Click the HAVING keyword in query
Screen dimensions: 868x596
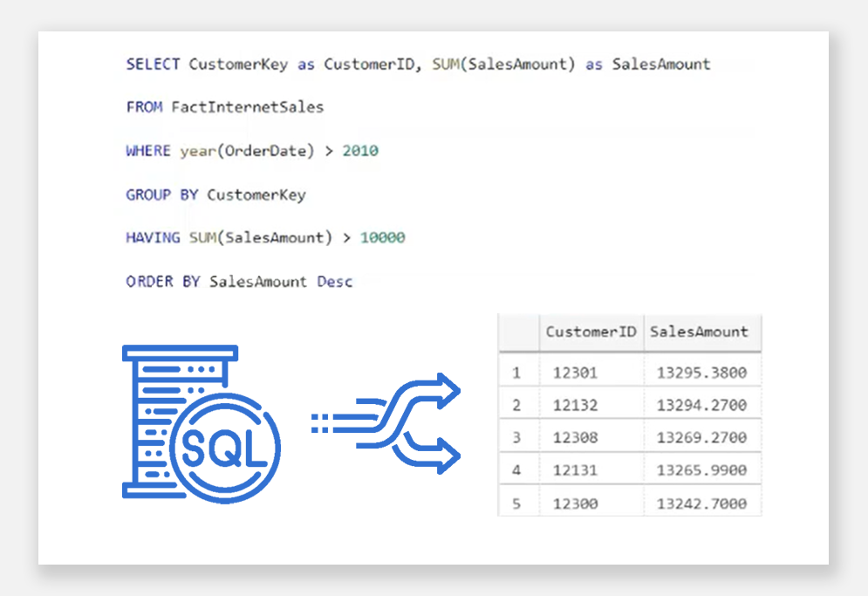pos(153,237)
